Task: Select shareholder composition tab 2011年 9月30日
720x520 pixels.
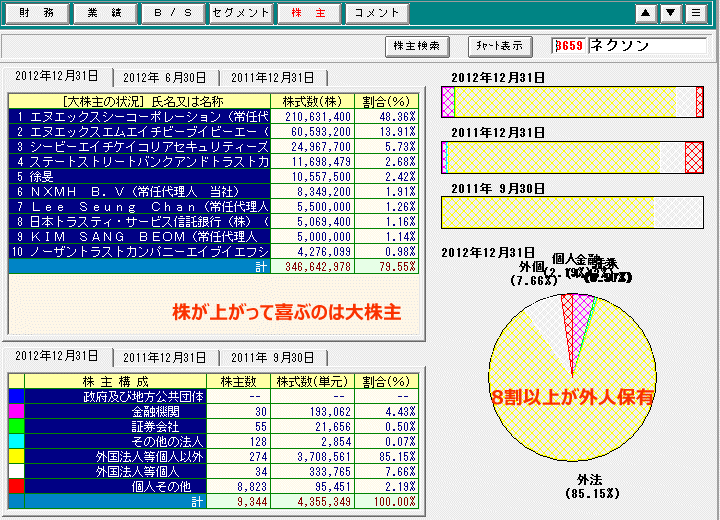Action: (273, 357)
